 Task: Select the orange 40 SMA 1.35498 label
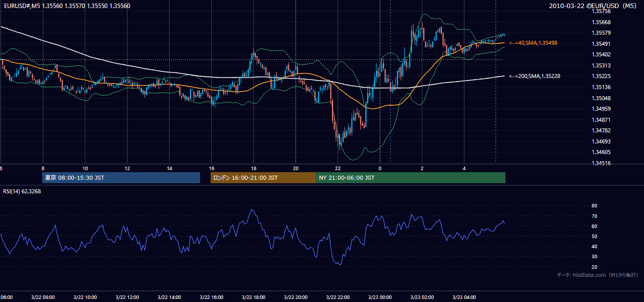tap(533, 43)
